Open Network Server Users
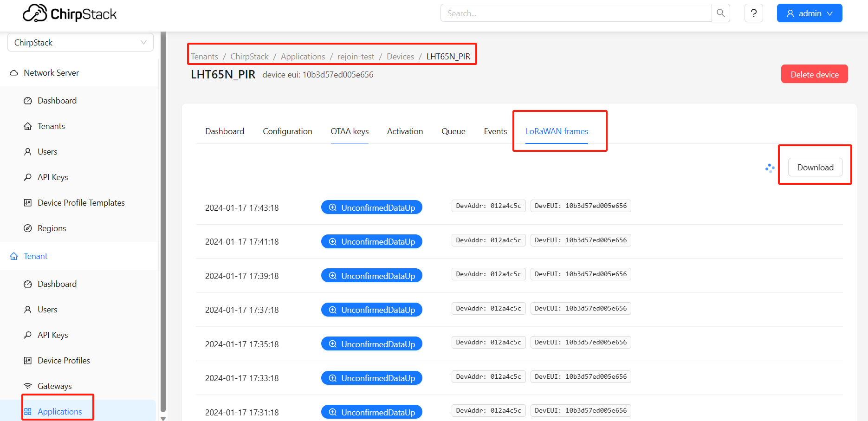This screenshot has height=421, width=868. click(47, 152)
